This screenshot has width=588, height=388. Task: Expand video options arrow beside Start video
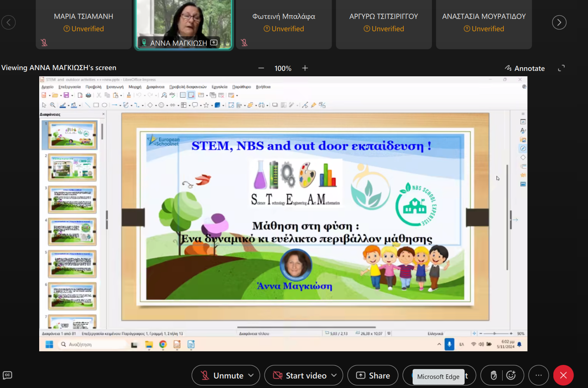[334, 375]
